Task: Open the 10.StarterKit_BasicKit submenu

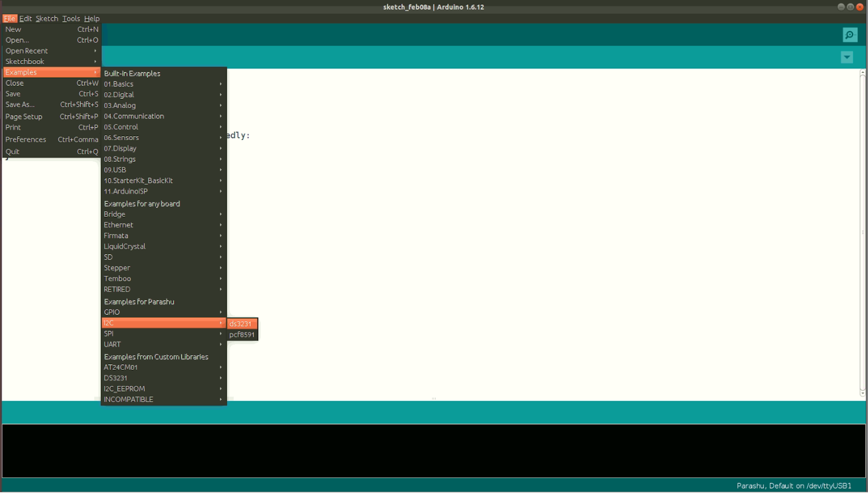Action: click(x=163, y=181)
